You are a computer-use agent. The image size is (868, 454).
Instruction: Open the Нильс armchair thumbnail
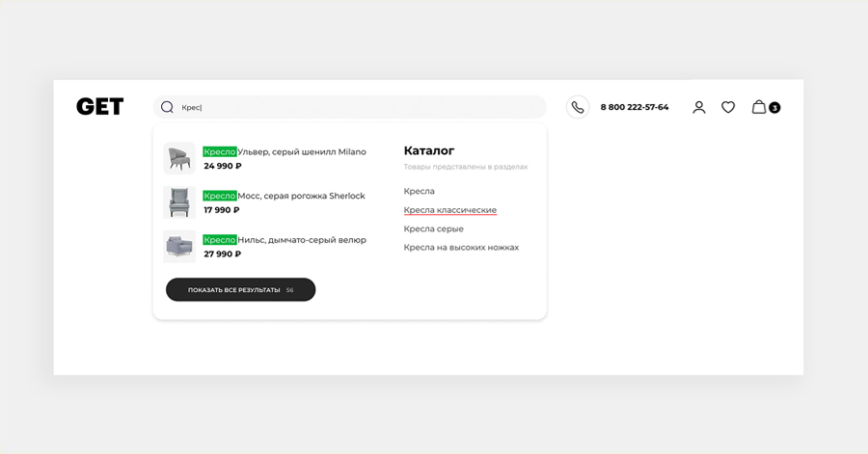point(179,247)
